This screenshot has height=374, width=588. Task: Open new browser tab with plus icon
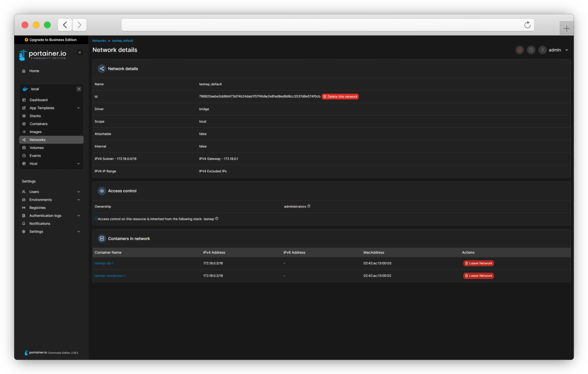[566, 28]
